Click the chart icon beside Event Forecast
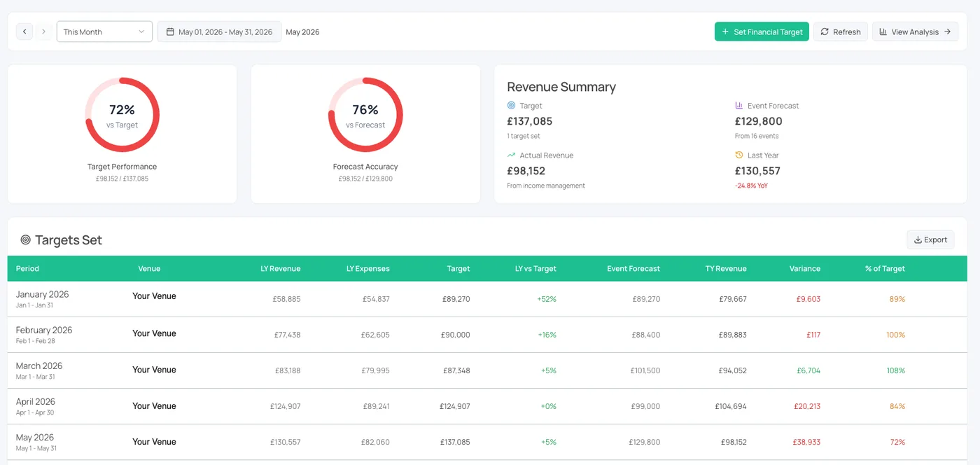980x465 pixels. (739, 106)
